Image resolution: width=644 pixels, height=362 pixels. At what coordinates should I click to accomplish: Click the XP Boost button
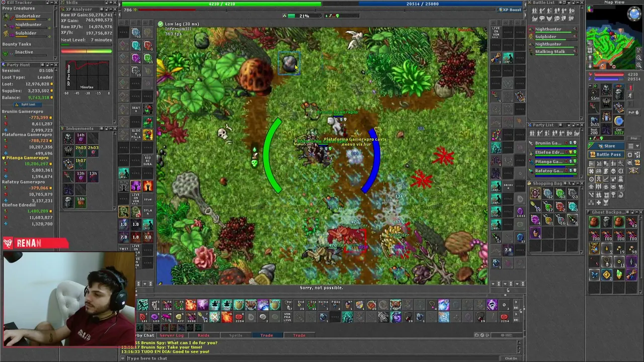510,10
